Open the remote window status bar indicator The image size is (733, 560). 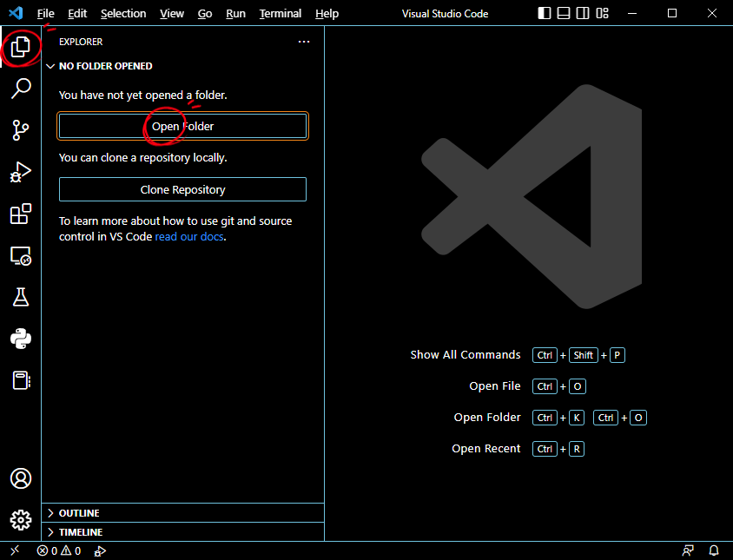[15, 550]
